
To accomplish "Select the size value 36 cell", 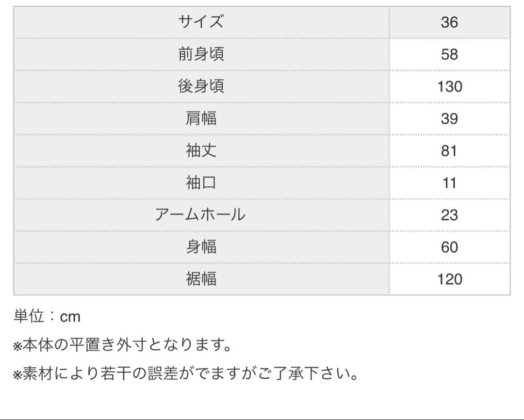I will 449,22.
